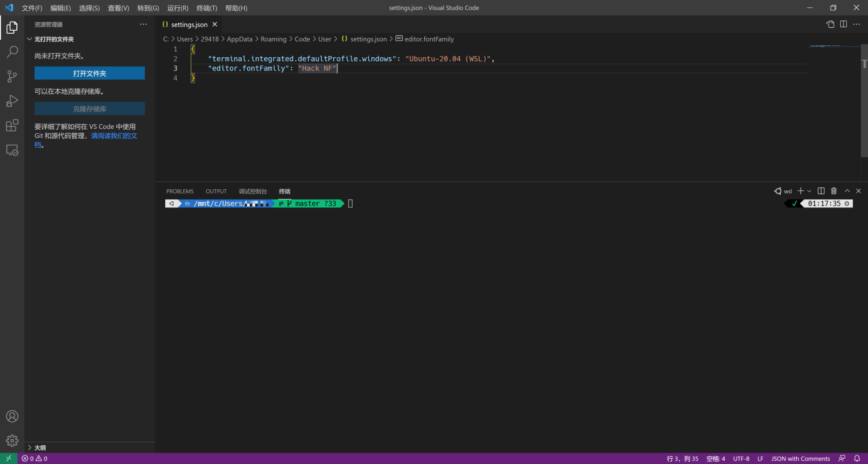Click the 打开文件夹 button

(89, 72)
